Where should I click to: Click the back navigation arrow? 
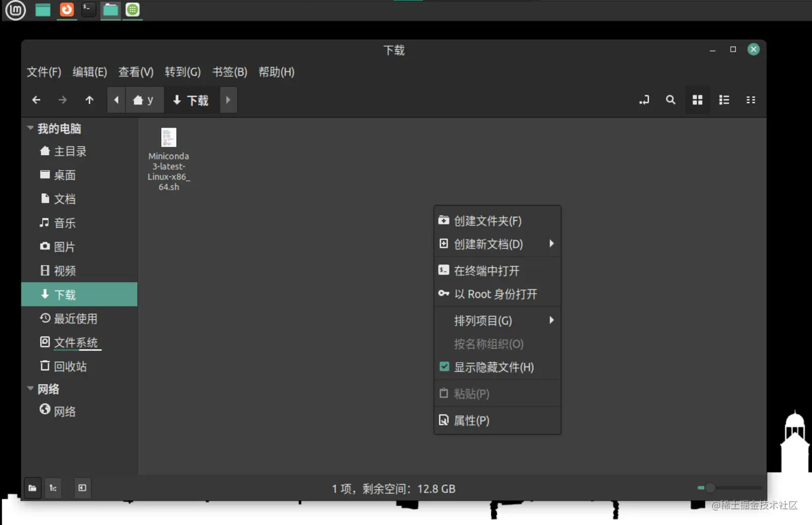point(35,100)
